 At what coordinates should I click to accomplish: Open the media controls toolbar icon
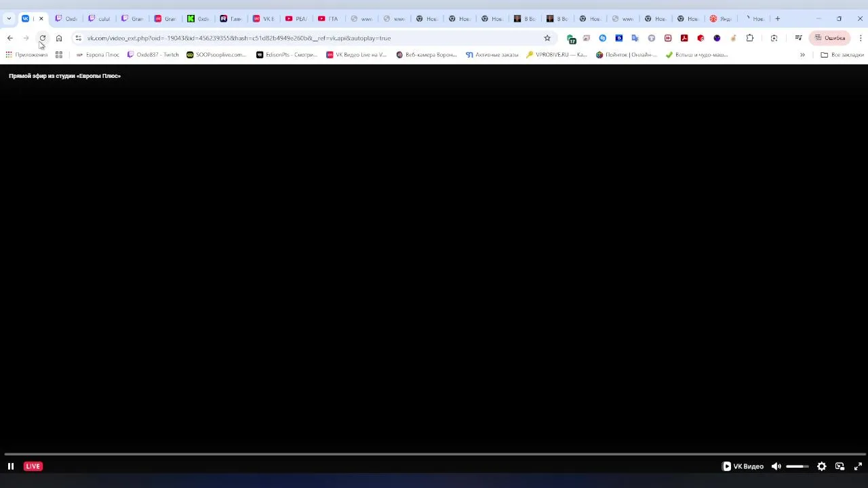pyautogui.click(x=798, y=38)
